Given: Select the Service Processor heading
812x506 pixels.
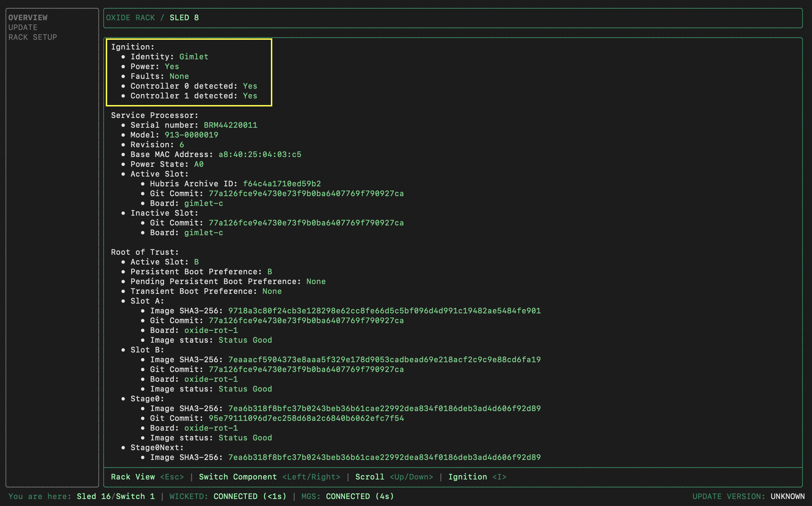Looking at the screenshot, I should click(x=154, y=115).
